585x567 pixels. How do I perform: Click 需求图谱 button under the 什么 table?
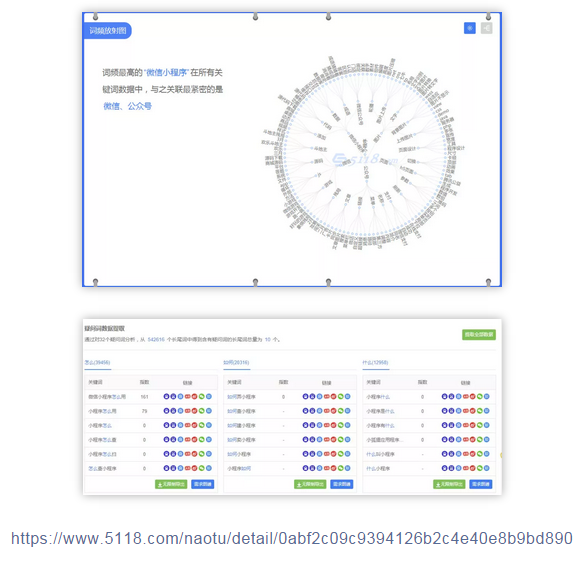point(481,484)
